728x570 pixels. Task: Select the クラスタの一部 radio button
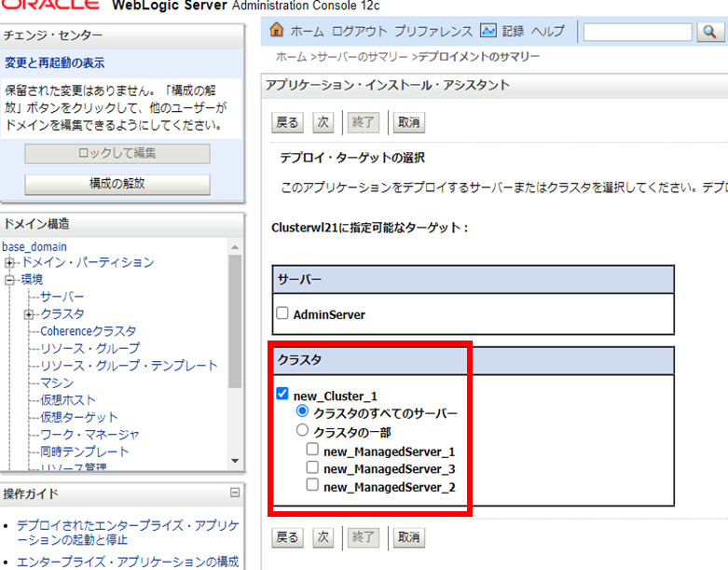pos(302,431)
